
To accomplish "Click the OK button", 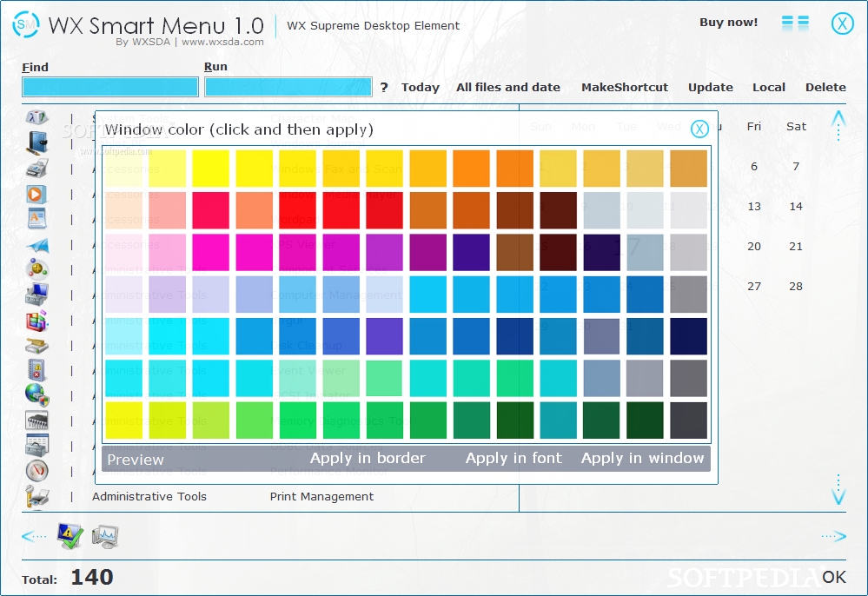I will [833, 577].
